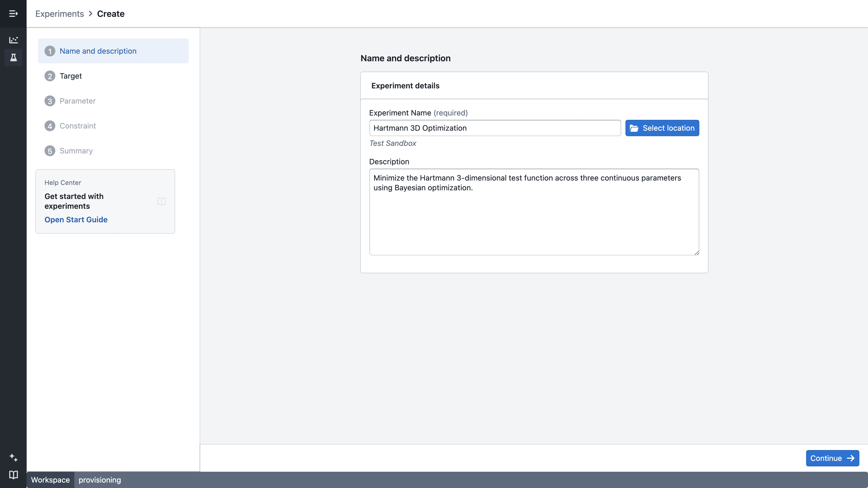Screen dimensions: 868x488
Task: Go to the Parameter step
Action: coord(113,101)
